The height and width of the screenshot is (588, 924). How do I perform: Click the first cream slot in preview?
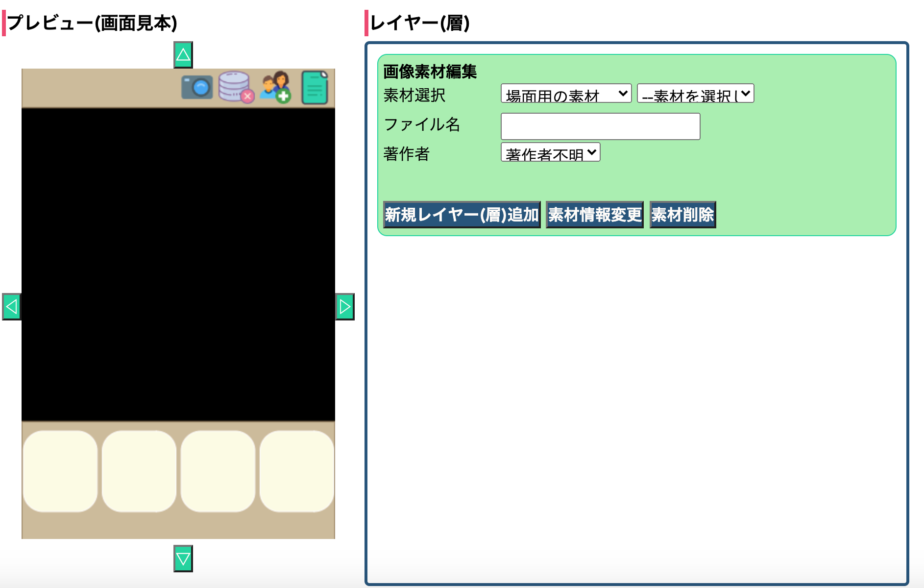point(60,471)
